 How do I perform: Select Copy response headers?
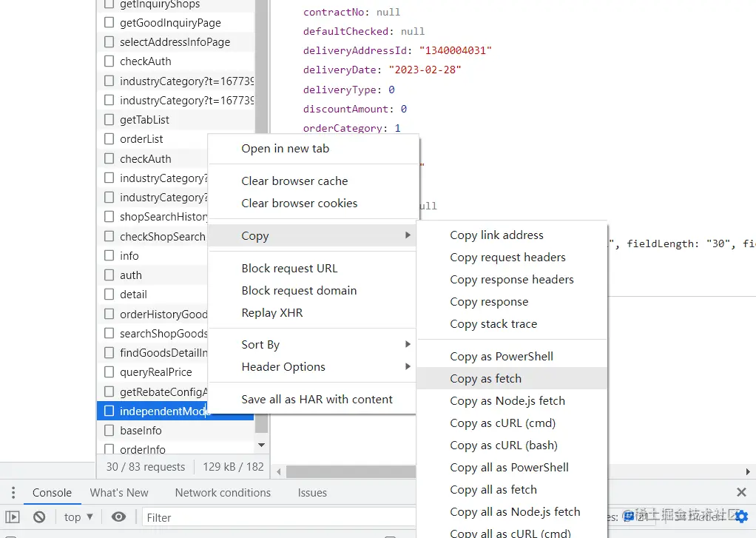(512, 280)
